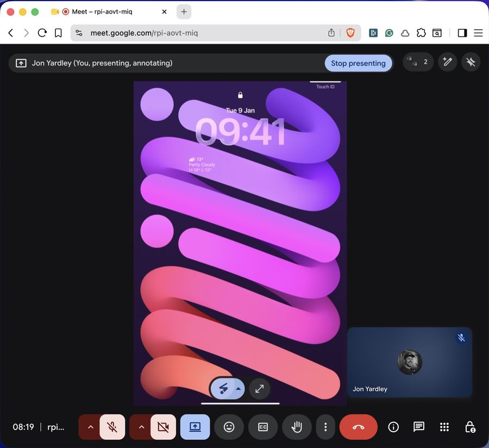Show the 2 participants list
The image size is (489, 448).
pos(418,62)
